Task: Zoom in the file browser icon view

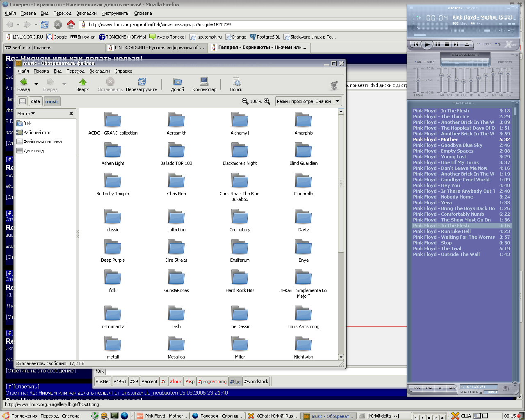Action: coord(267,101)
